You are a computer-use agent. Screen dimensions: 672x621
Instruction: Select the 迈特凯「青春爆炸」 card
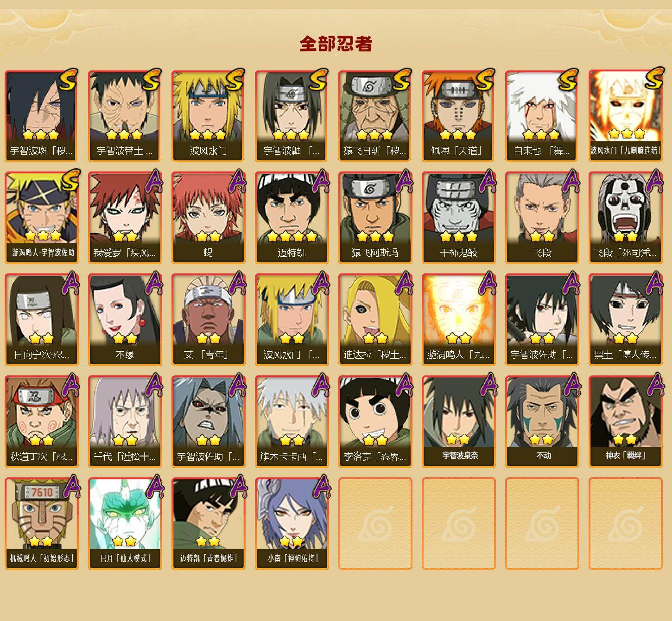pyautogui.click(x=208, y=524)
